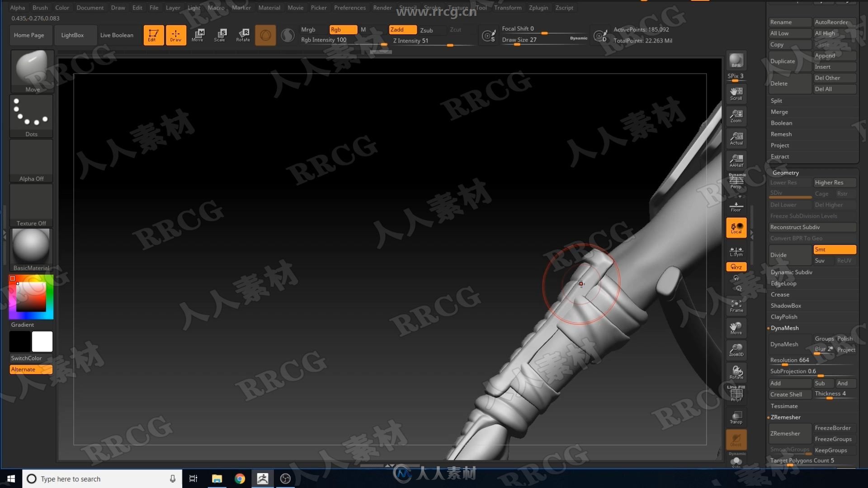Image resolution: width=868 pixels, height=488 pixels.
Task: Toggle Zadd sculpting mode
Action: 396,29
